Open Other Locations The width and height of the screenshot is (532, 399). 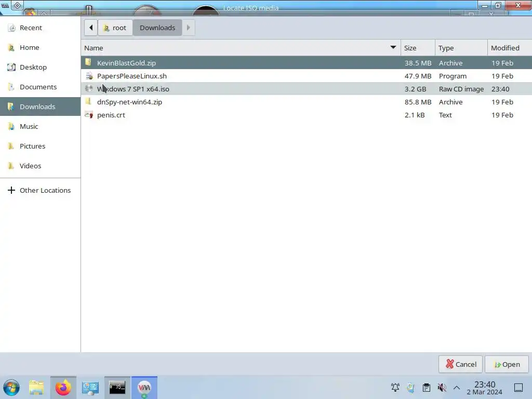[x=40, y=190]
